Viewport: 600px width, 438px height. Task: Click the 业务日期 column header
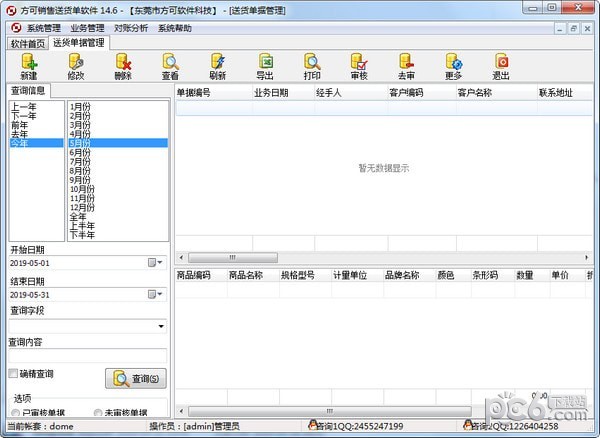284,93
